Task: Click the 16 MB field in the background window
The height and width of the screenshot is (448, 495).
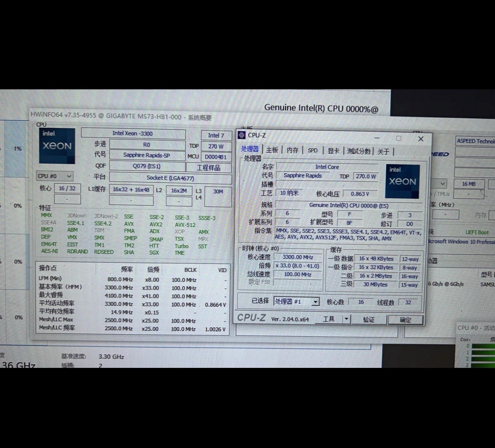Action: pyautogui.click(x=469, y=184)
